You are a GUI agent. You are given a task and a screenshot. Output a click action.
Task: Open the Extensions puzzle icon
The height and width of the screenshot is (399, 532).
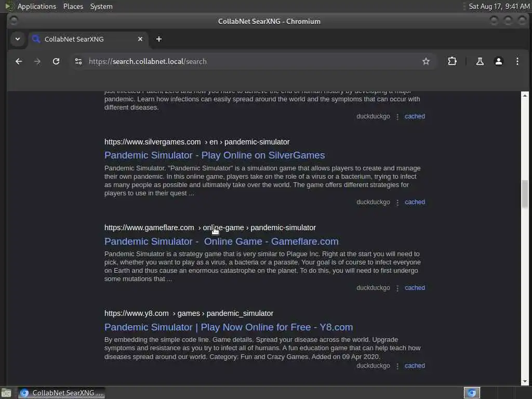[x=452, y=61]
